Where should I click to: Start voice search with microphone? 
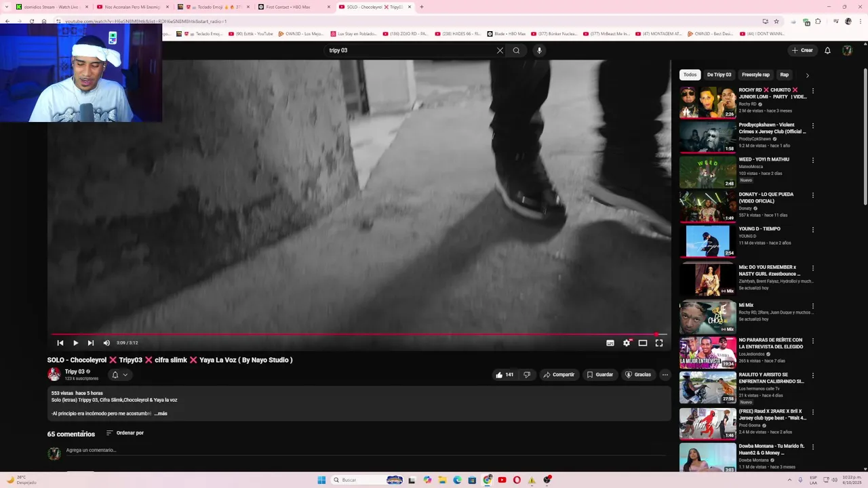click(x=539, y=50)
